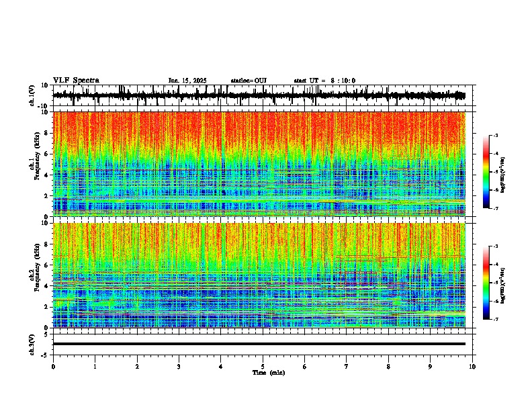532x411 pixels.
Task: Click the VLF Spectra title text
Action: (76, 81)
